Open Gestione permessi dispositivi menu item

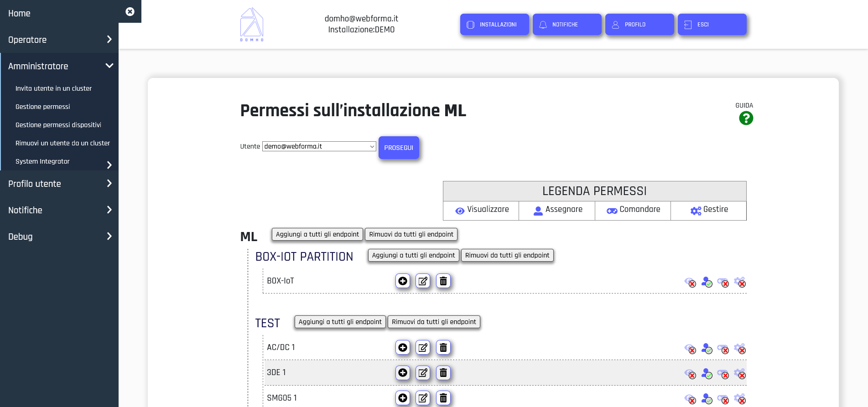(x=58, y=125)
